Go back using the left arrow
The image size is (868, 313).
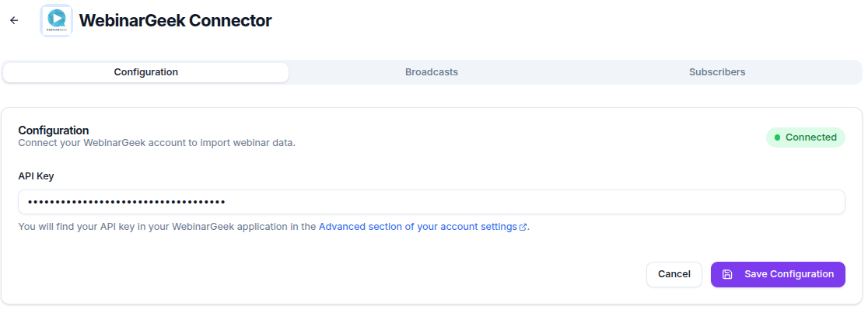point(14,20)
